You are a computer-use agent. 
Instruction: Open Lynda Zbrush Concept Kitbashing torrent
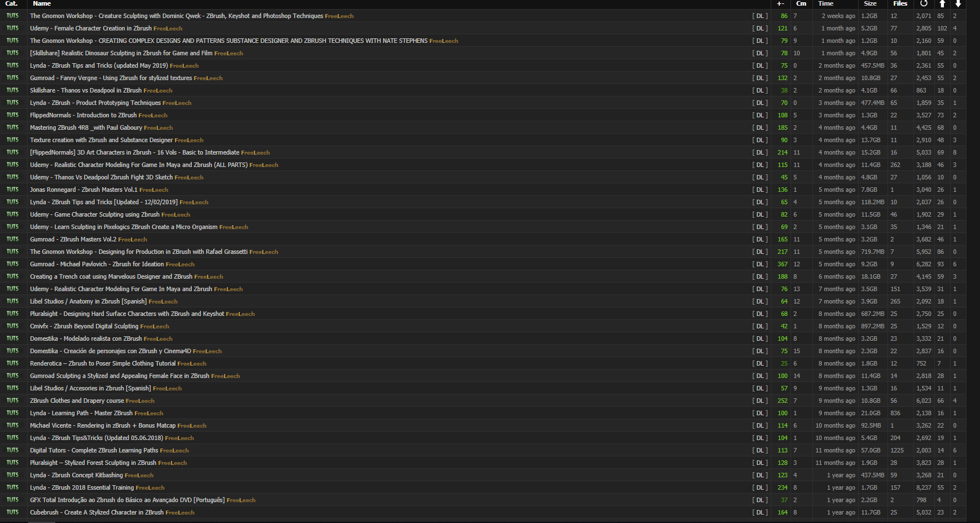[x=76, y=475]
